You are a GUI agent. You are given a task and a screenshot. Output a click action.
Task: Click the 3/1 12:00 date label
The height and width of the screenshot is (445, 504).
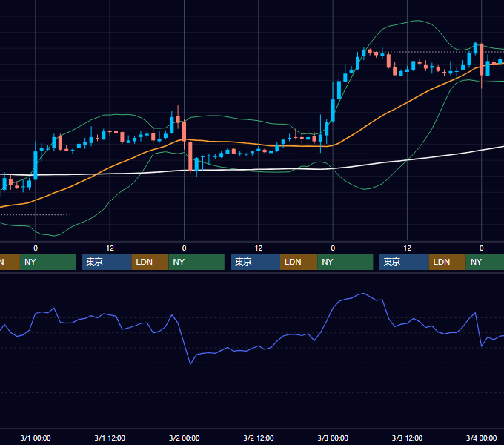(x=110, y=438)
